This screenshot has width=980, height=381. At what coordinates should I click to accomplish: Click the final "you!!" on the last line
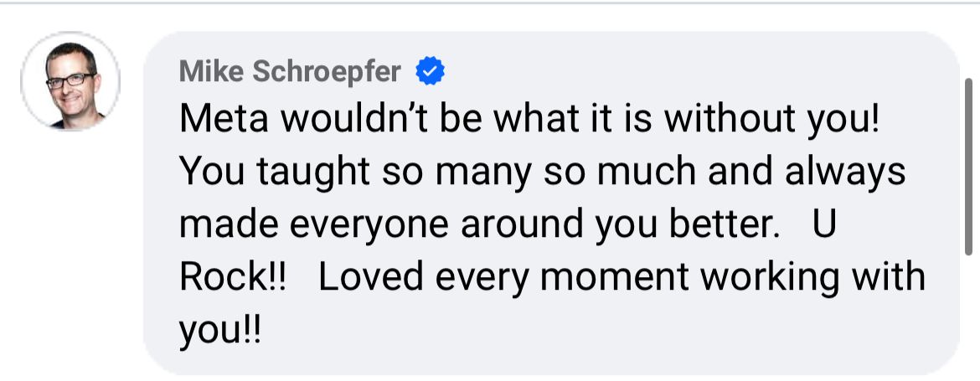pos(219,329)
